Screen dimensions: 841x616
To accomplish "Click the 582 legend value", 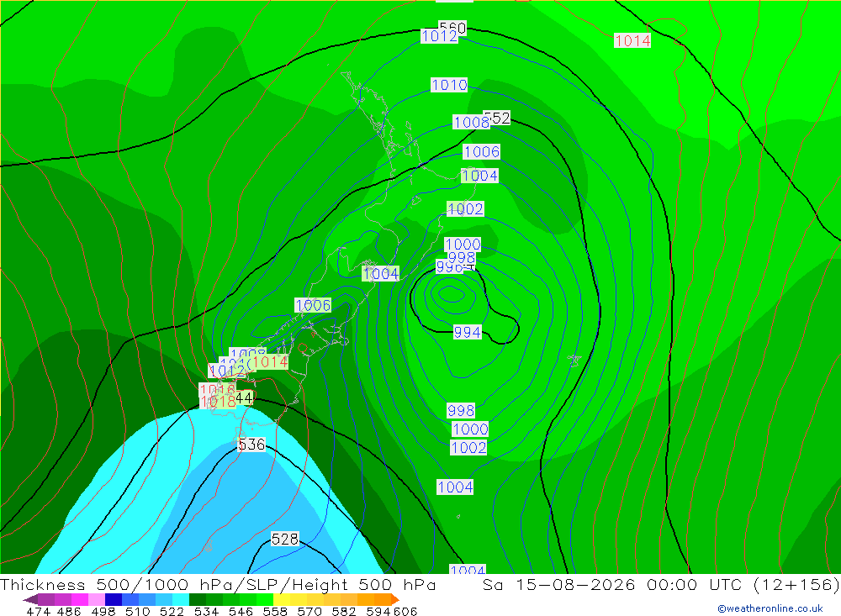I will coord(344,611).
